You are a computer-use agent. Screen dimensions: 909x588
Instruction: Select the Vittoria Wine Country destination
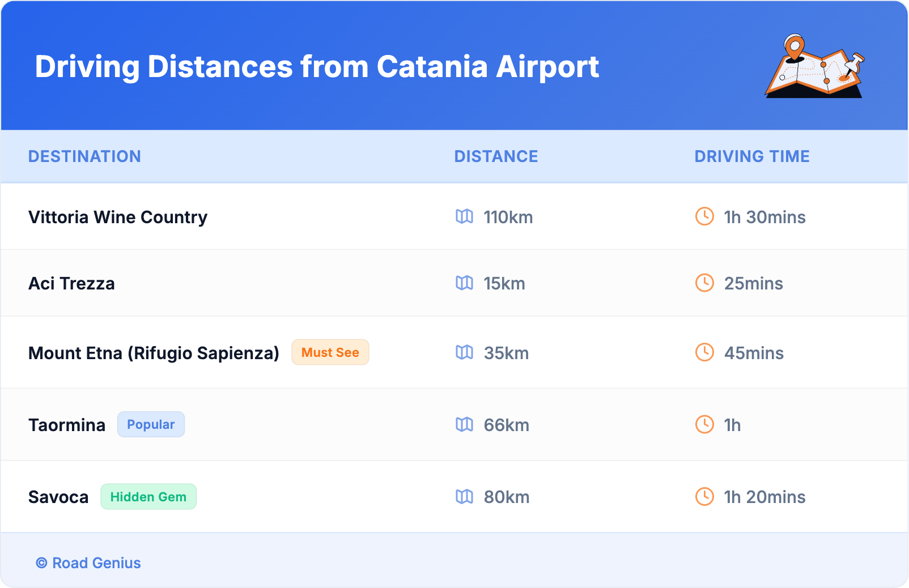[x=118, y=217]
